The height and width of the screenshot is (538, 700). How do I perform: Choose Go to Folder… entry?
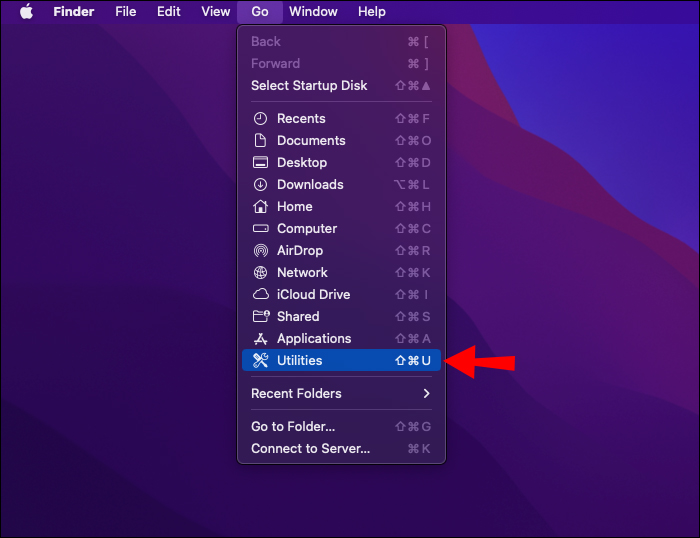342,426
